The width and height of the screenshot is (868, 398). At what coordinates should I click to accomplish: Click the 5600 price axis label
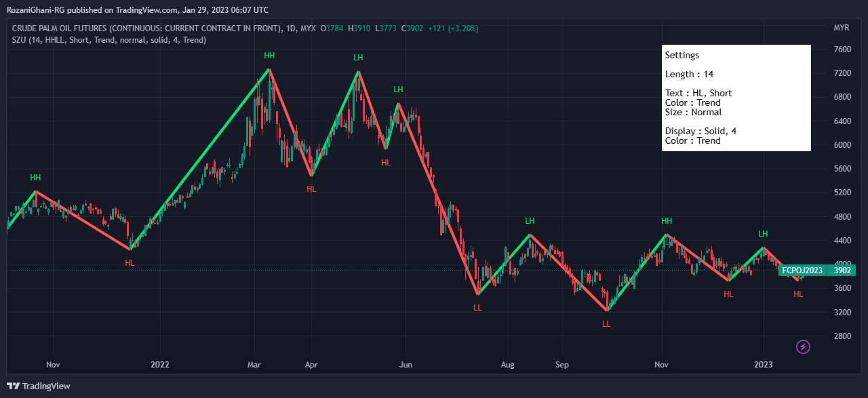coord(842,169)
